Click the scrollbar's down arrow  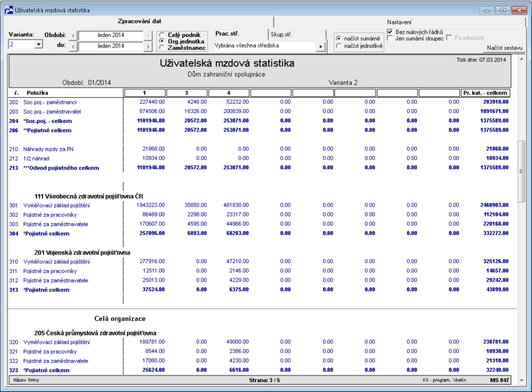click(x=521, y=381)
